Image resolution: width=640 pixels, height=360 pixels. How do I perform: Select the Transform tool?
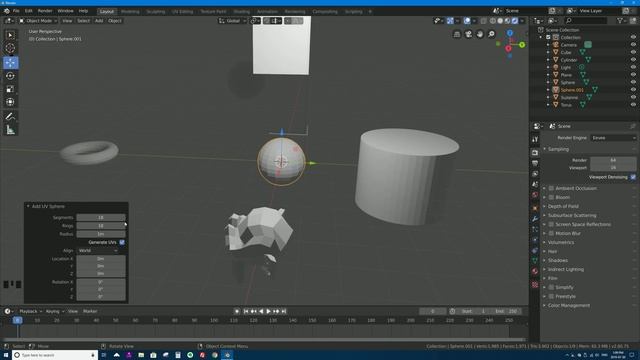click(x=10, y=102)
